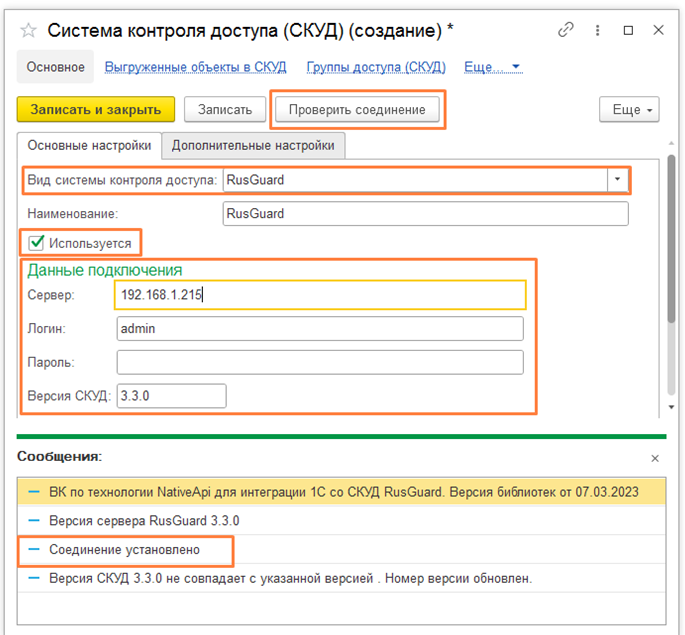Viewport: 685px width, 635px height.
Task: Click the Записать button
Action: 232,109
